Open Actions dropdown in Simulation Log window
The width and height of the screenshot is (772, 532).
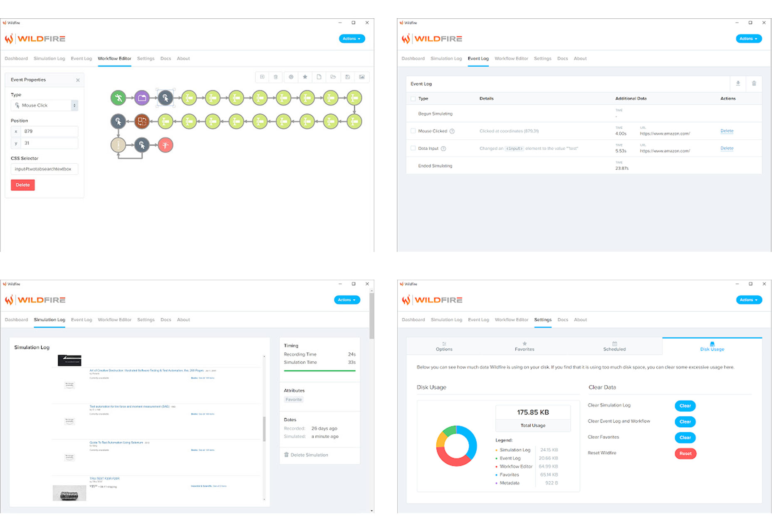pyautogui.click(x=347, y=300)
